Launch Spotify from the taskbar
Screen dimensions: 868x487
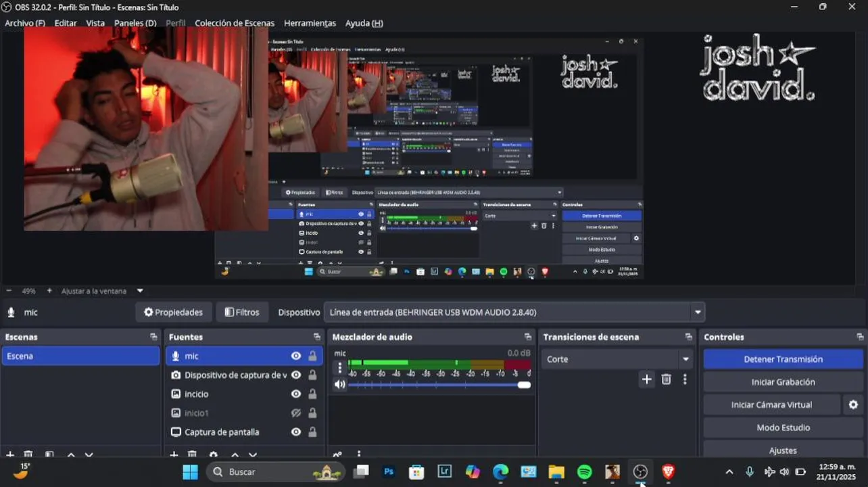point(585,471)
